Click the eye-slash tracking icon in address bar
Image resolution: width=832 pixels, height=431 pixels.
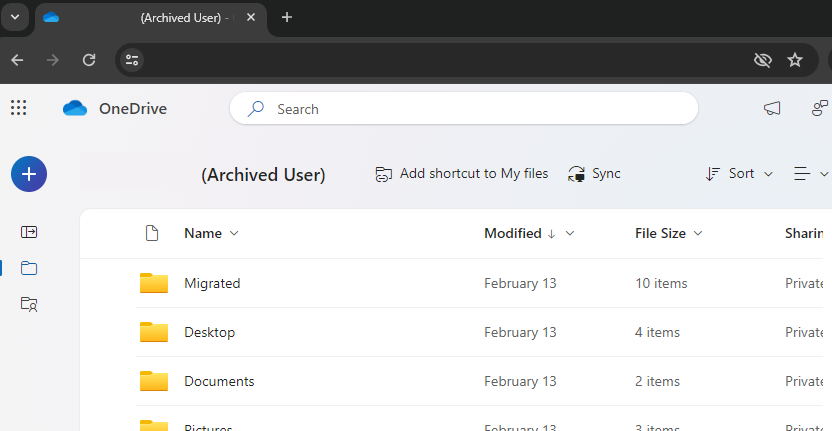tap(763, 60)
